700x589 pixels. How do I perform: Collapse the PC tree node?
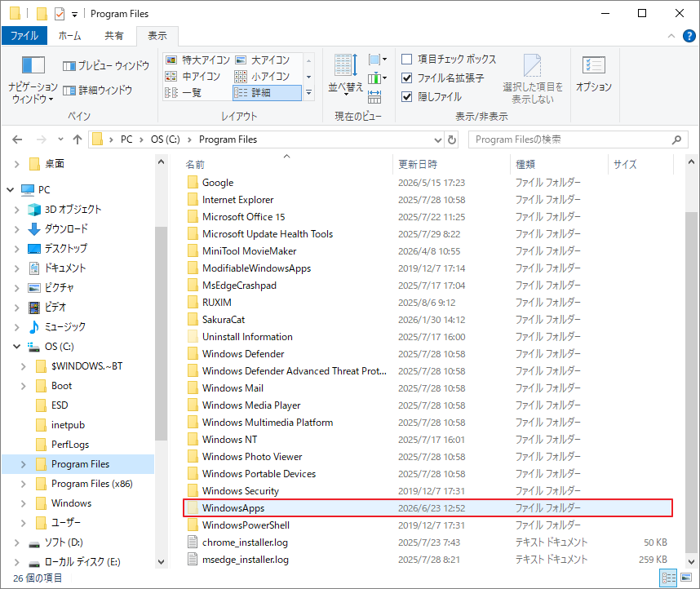[x=11, y=190]
